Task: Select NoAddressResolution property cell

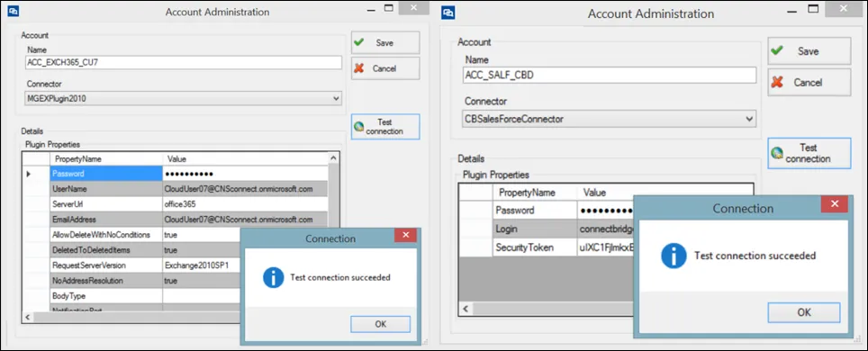Action: pos(106,281)
